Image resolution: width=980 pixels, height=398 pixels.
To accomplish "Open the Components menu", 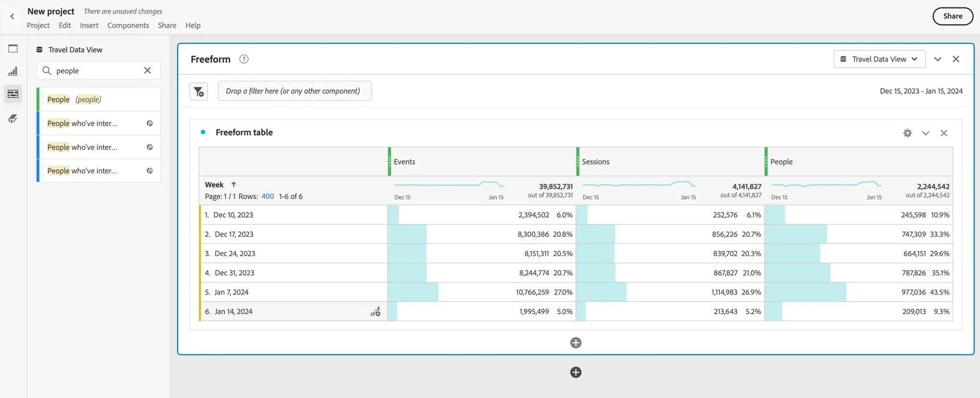I will (x=128, y=26).
